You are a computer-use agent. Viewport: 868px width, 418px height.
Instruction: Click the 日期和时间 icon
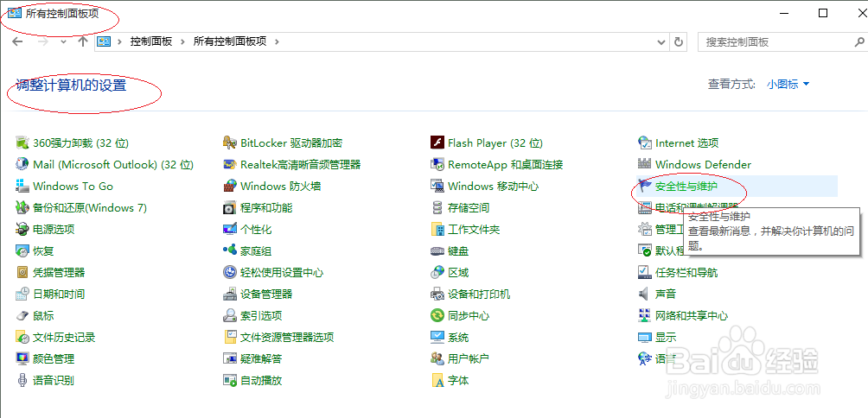(22, 294)
